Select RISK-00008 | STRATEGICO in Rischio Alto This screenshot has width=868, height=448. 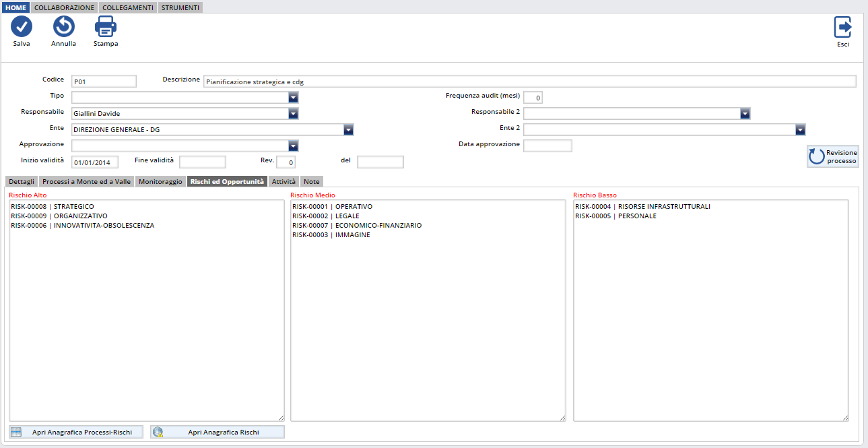pos(53,207)
